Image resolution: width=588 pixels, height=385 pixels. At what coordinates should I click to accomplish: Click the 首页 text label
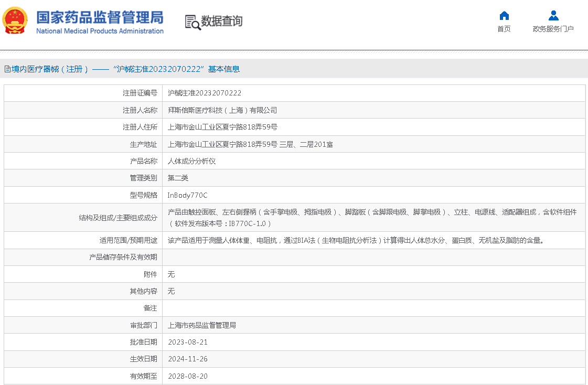pyautogui.click(x=504, y=29)
